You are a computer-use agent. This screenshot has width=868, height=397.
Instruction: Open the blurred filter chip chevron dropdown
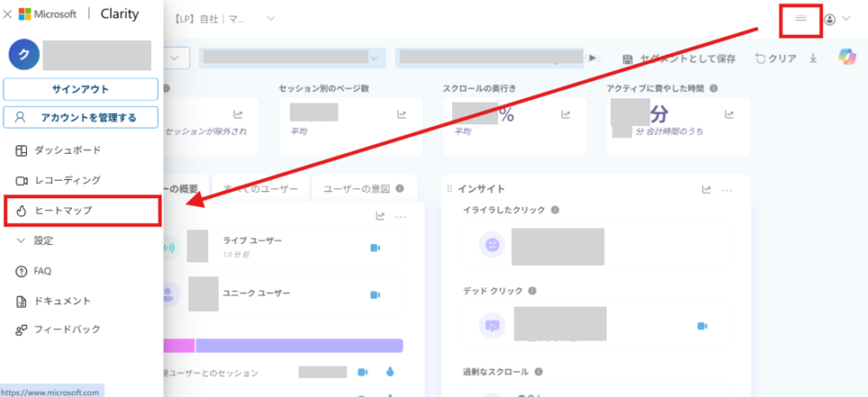click(375, 57)
